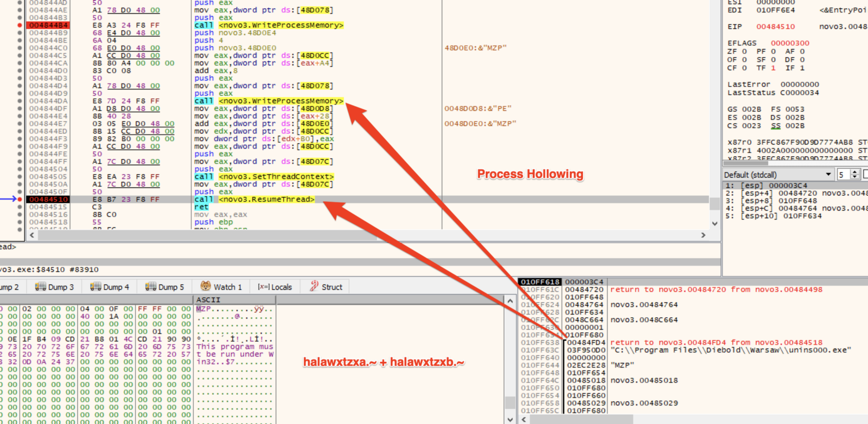868x424 pixels.
Task: Click the ASCII column header in dump
Action: pos(208,300)
